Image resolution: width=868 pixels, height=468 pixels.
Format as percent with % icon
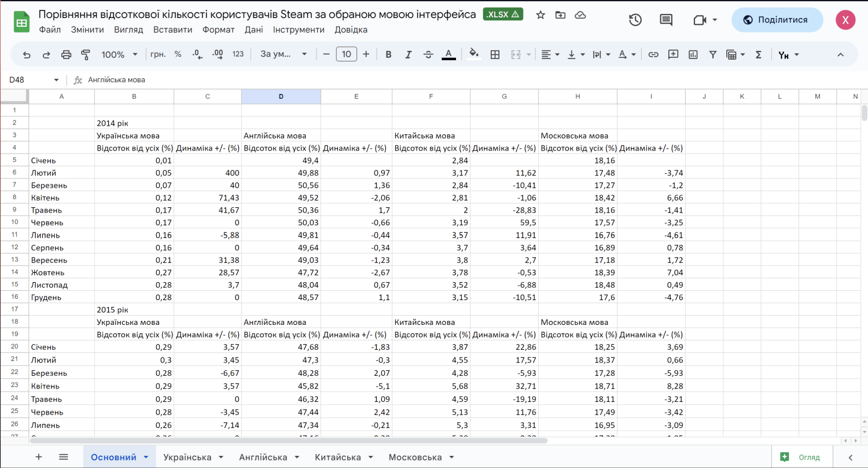coord(178,54)
